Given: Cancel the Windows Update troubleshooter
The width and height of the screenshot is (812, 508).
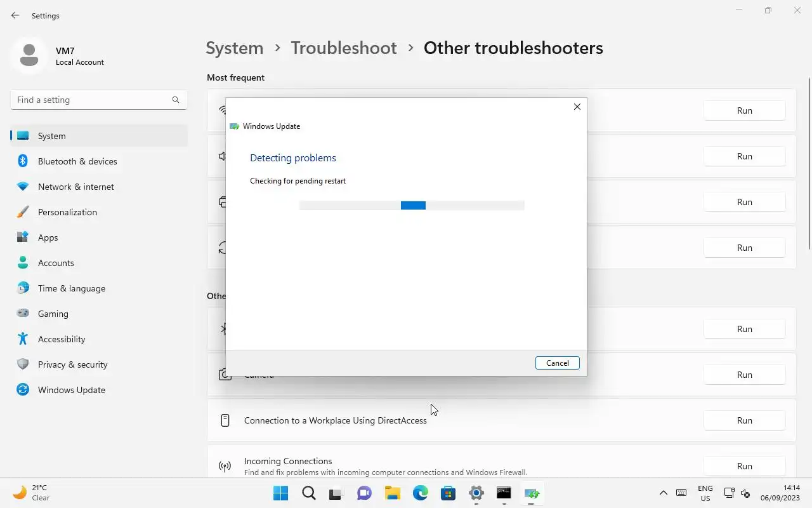Looking at the screenshot, I should point(558,363).
